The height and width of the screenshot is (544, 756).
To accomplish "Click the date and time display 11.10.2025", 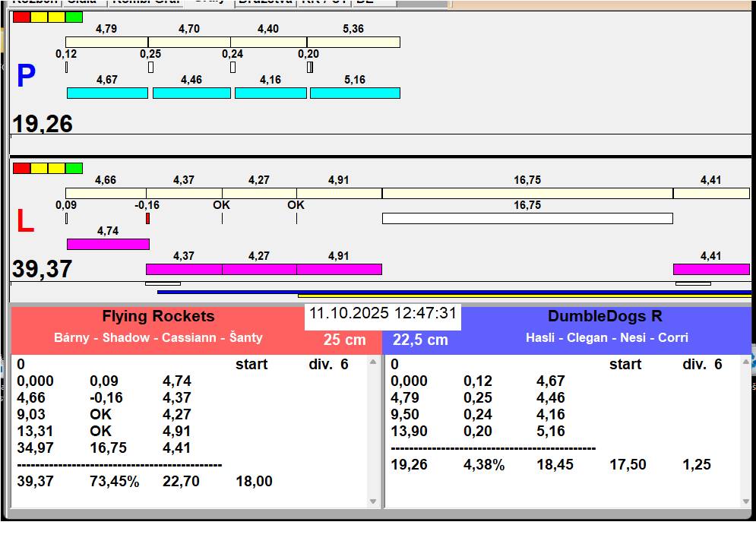I will [382, 314].
